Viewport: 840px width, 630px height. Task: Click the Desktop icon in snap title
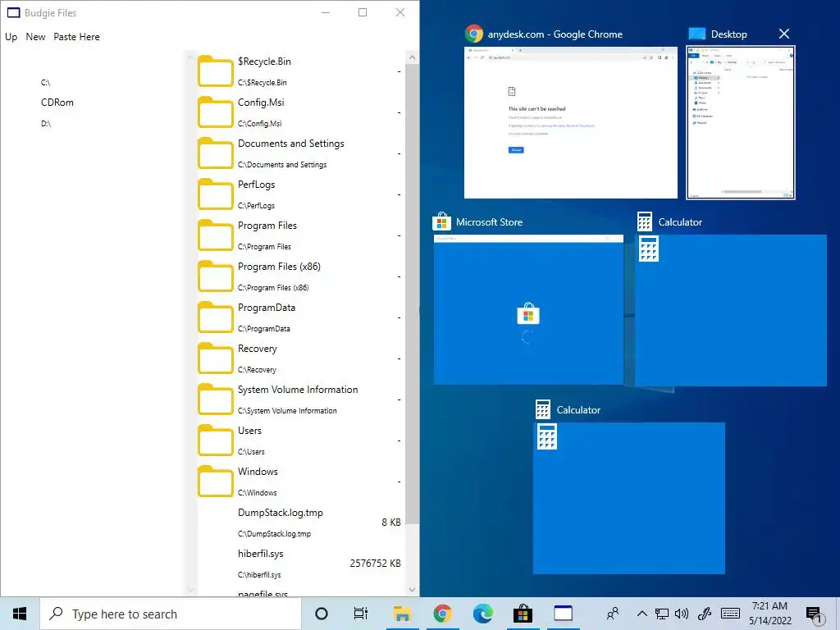(696, 34)
